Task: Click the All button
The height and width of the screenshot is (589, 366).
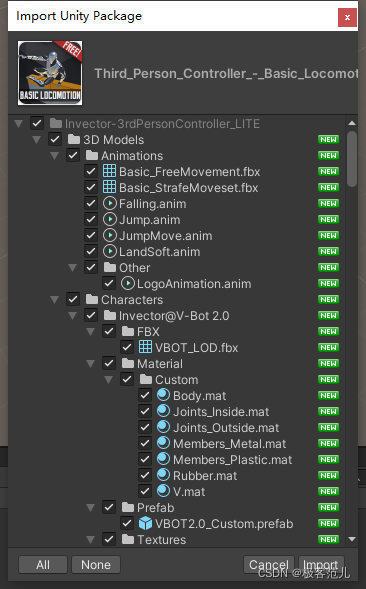Action: point(43,565)
